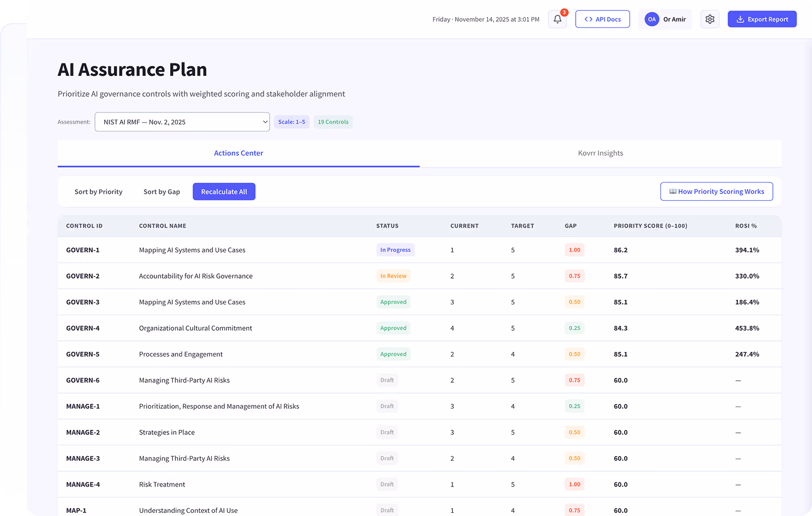Click Risk Treatment control name
The height and width of the screenshot is (516, 812).
coord(162,485)
